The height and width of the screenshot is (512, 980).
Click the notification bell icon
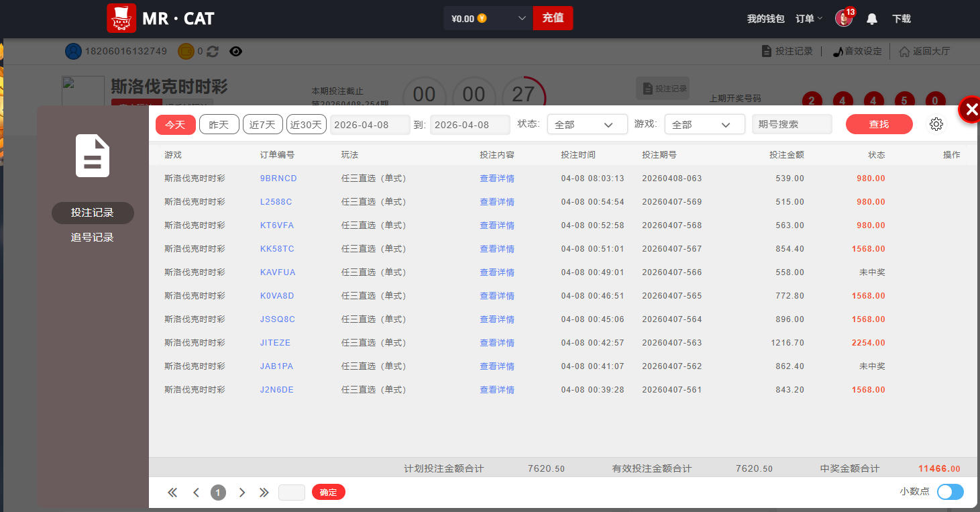click(872, 19)
